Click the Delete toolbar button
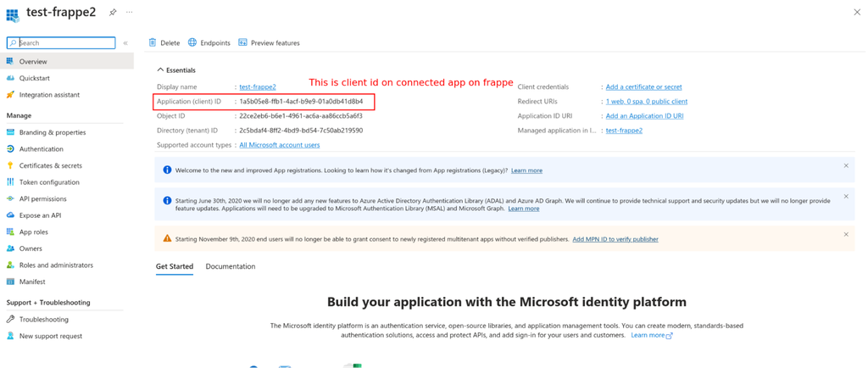 [x=164, y=42]
